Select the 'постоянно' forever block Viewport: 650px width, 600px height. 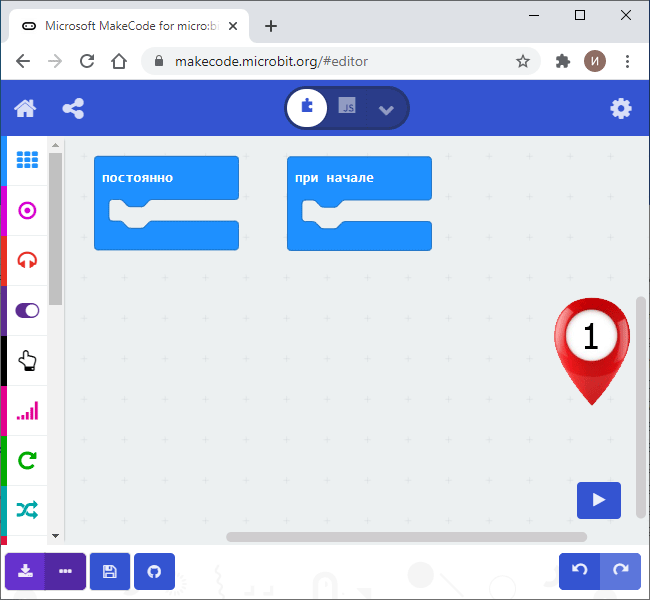pos(166,178)
